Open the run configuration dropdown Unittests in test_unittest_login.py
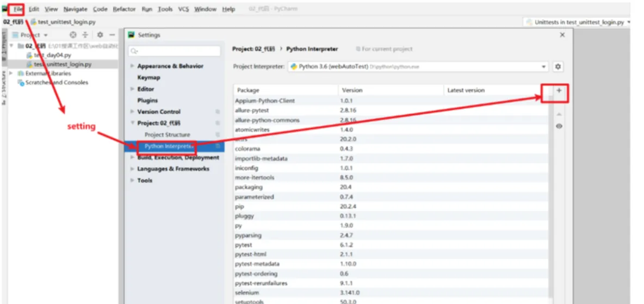 click(x=578, y=22)
